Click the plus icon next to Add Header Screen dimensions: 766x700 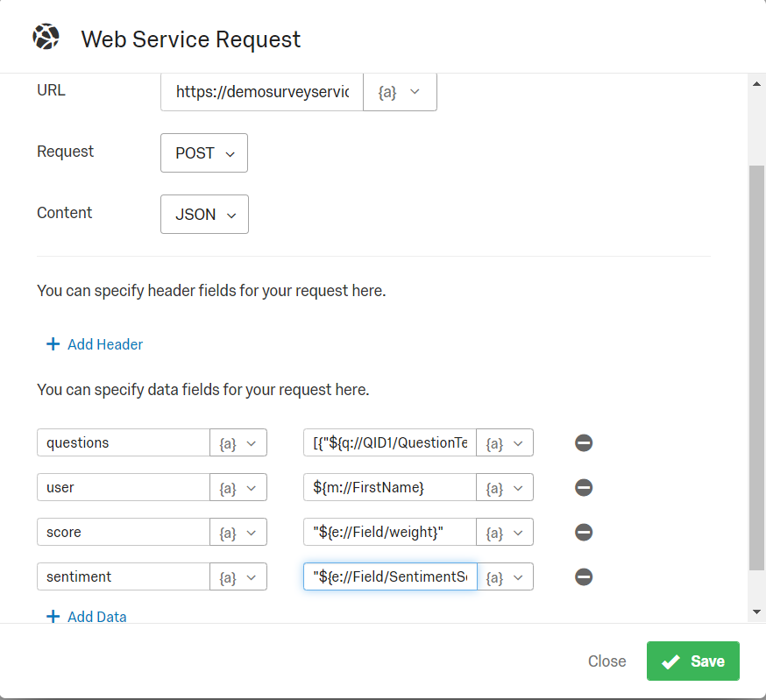click(53, 343)
